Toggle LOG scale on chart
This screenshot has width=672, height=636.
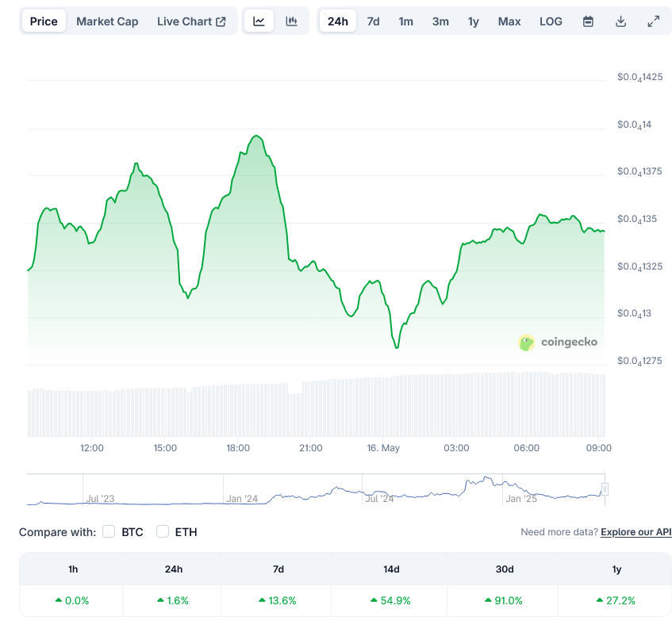tap(551, 21)
